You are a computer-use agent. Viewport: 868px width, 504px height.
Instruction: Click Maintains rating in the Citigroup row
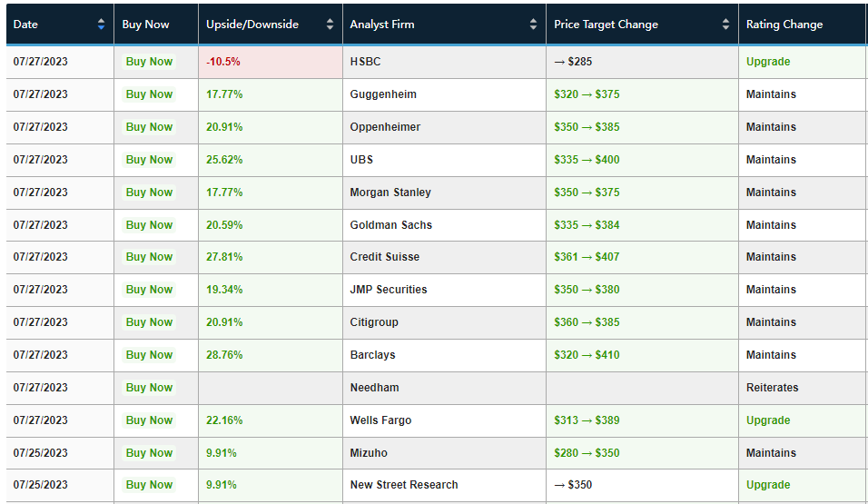point(771,322)
